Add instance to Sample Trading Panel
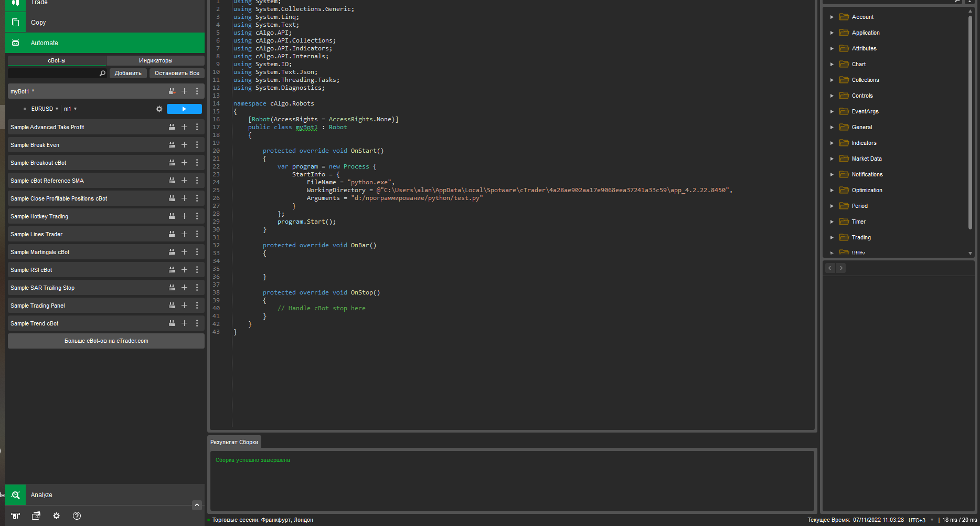The width and height of the screenshot is (980, 526). click(184, 306)
